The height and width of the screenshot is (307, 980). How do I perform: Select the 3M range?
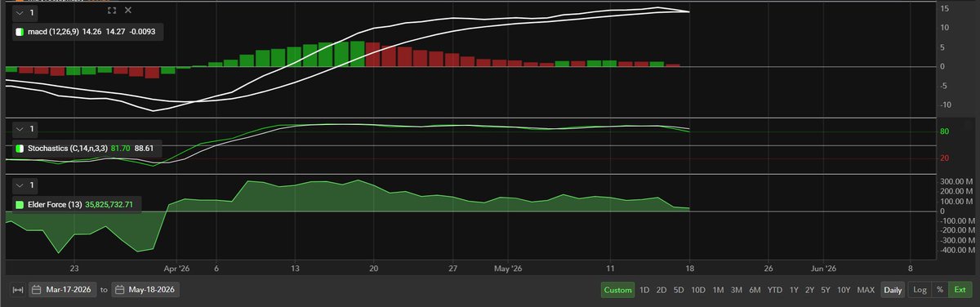[x=737, y=290]
